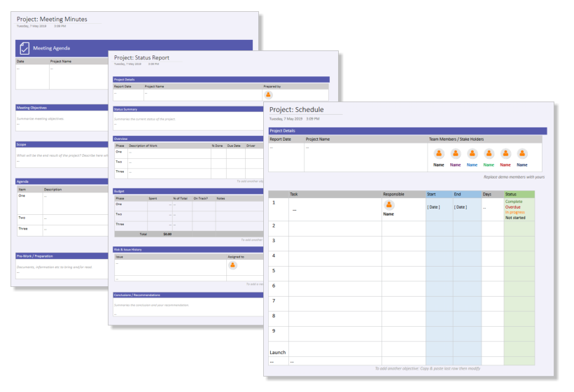The width and height of the screenshot is (574, 392).
Task: Select the 'Not started' status option
Action: pyautogui.click(x=515, y=218)
